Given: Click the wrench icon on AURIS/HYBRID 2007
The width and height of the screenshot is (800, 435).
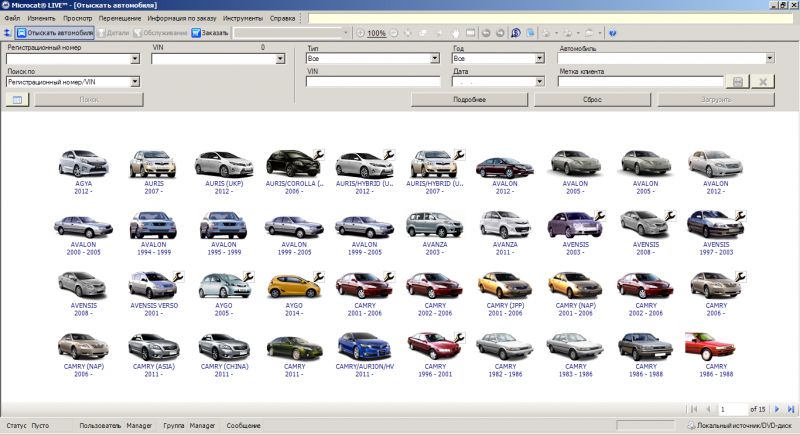Looking at the screenshot, I should (x=459, y=155).
